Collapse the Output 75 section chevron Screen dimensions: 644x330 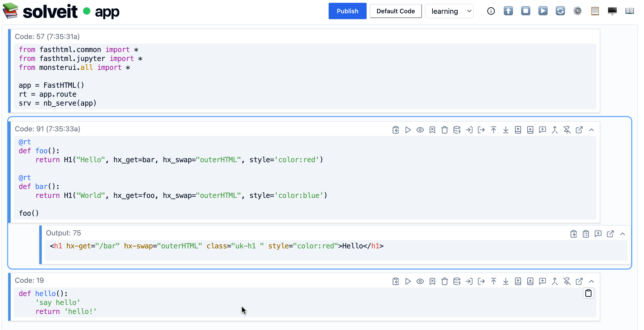(x=623, y=234)
